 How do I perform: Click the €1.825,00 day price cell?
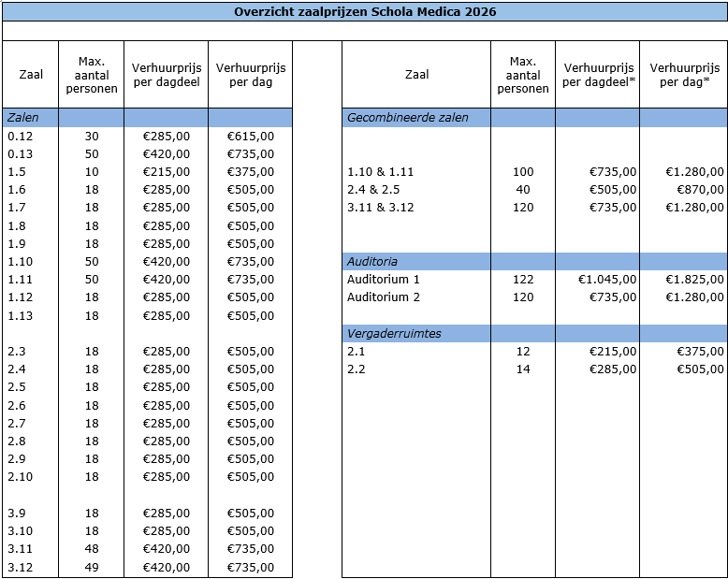pos(694,280)
